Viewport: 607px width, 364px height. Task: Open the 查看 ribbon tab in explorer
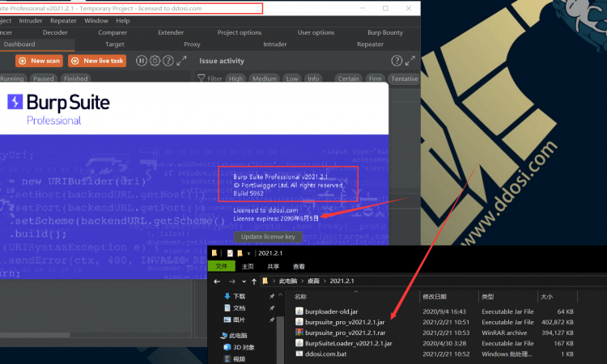coord(299,266)
